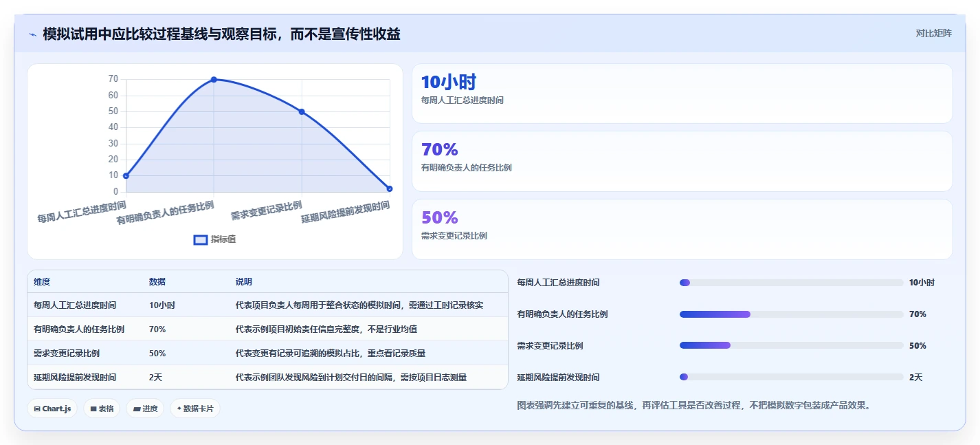Click the 表格 tag chip
Image resolution: width=980 pixels, height=445 pixels.
point(102,409)
